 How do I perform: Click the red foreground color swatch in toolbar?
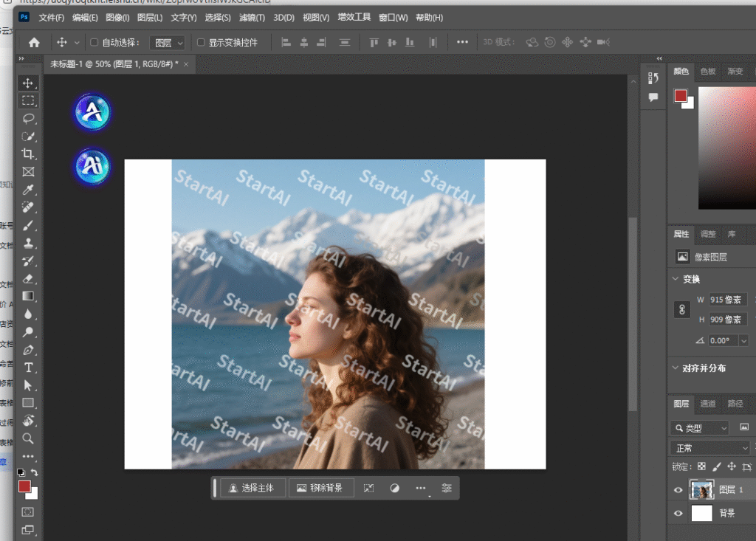pos(24,486)
